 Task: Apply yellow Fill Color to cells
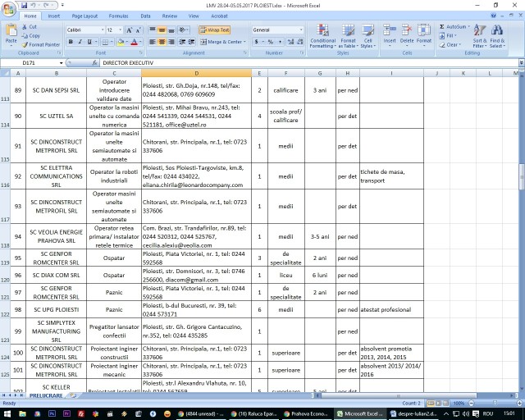tap(121, 42)
